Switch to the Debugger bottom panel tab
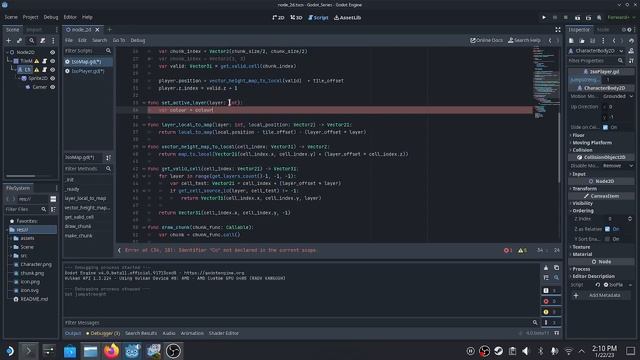Viewport: 640px width, 360px height. pyautogui.click(x=103, y=333)
